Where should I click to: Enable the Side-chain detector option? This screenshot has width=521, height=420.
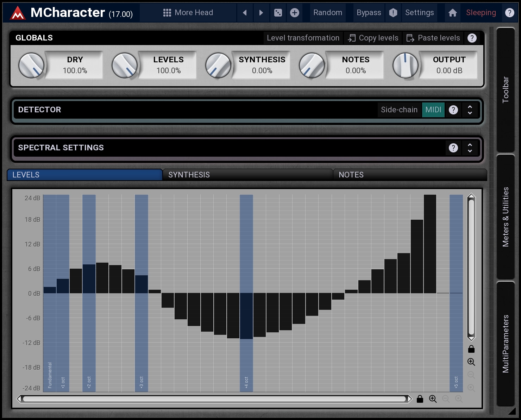(x=399, y=110)
